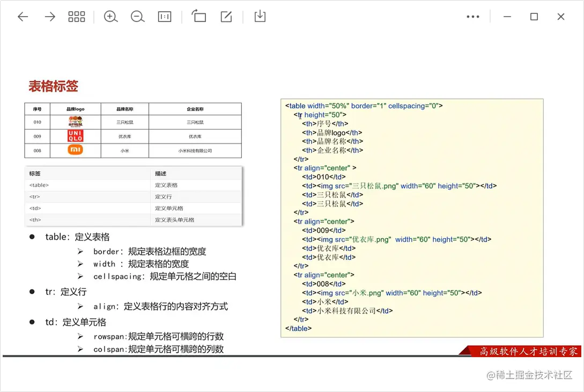Click the UNIQLO logo in the table
The width and height of the screenshot is (584, 392).
click(x=75, y=136)
